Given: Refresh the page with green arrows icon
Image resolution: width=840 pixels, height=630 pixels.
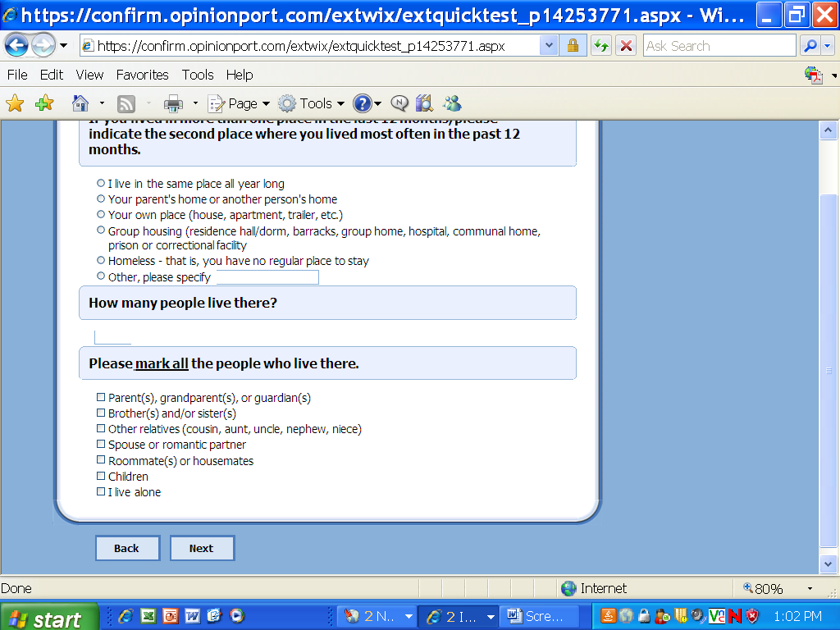Looking at the screenshot, I should (601, 46).
